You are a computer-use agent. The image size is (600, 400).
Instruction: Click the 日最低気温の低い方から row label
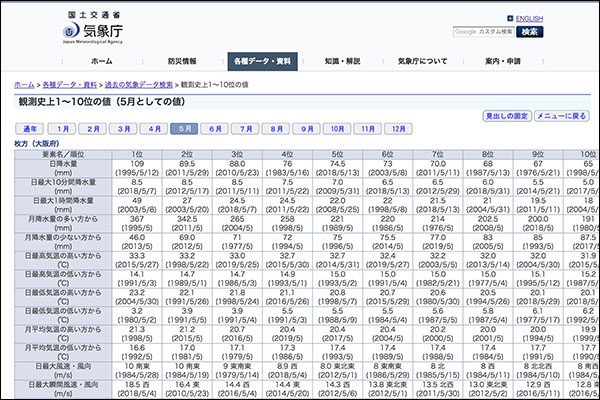63,315
